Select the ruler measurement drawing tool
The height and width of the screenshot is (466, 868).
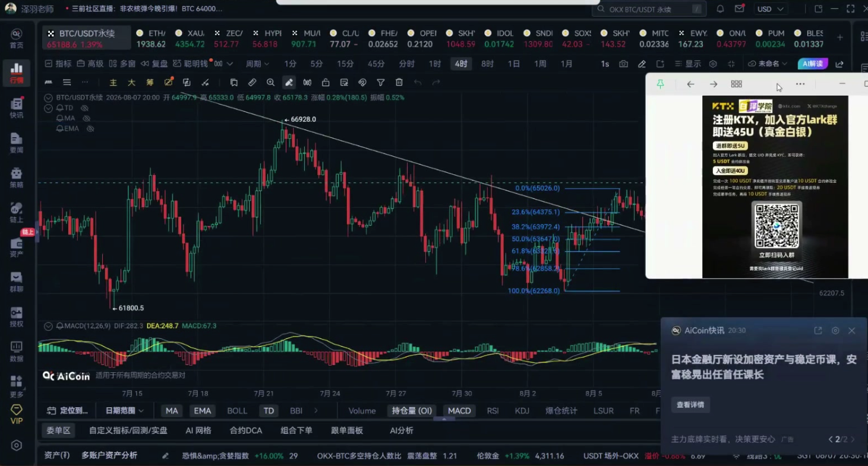(252, 83)
